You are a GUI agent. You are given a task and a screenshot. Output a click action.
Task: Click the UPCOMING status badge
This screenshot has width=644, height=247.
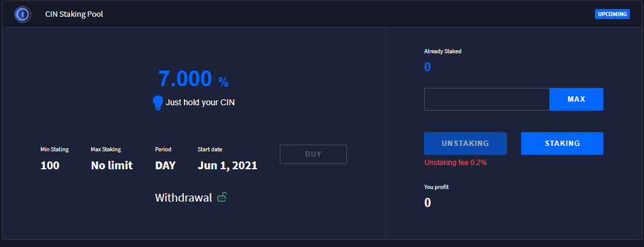612,14
